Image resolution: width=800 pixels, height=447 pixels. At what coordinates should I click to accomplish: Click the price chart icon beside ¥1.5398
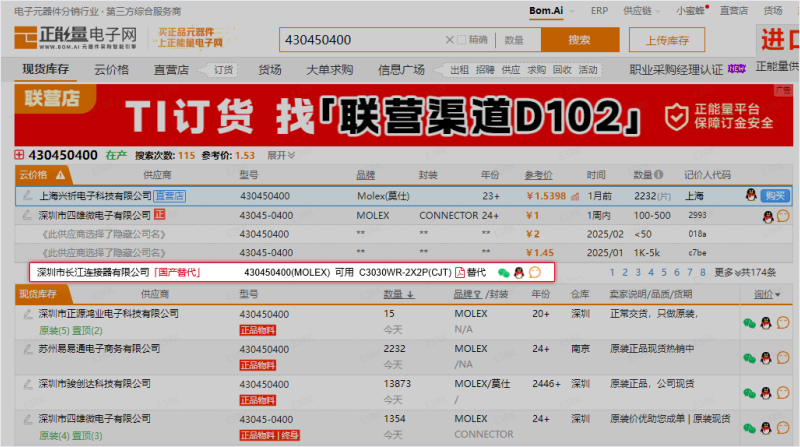click(574, 196)
